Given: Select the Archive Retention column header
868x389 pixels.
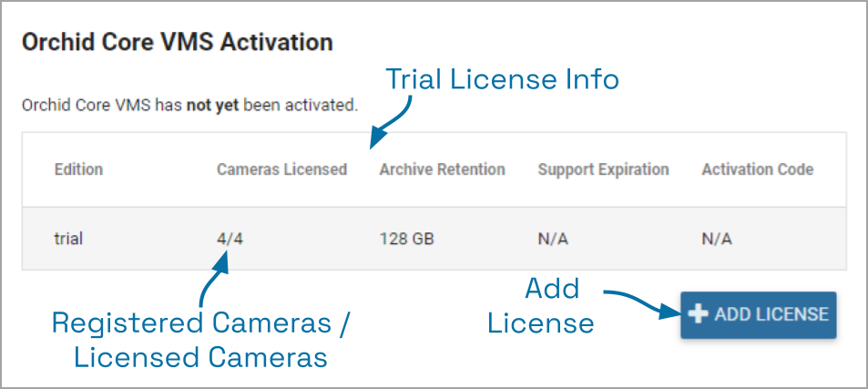Looking at the screenshot, I should click(x=442, y=169).
